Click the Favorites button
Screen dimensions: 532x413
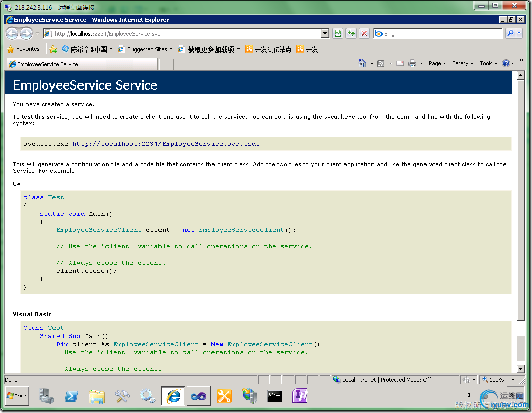pos(23,49)
